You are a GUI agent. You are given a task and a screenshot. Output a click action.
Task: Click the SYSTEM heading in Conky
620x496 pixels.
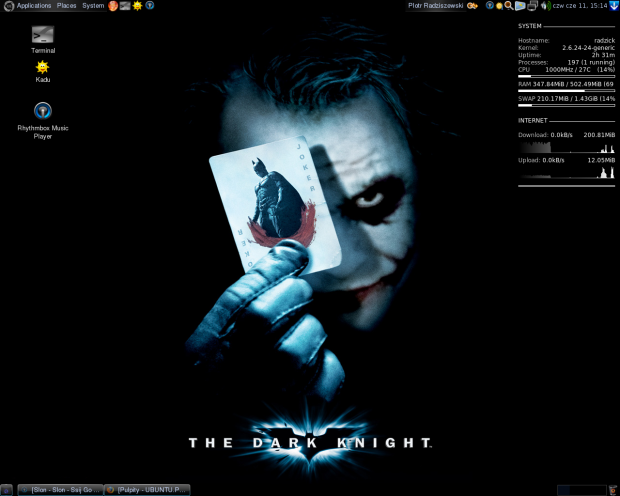pos(529,26)
